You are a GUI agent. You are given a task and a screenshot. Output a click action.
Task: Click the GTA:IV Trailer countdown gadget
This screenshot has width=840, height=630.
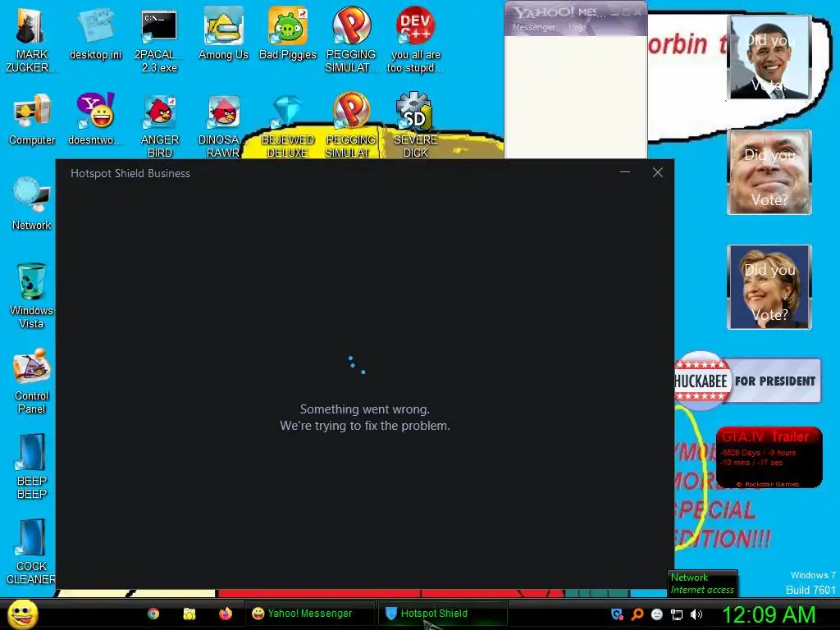click(x=769, y=458)
